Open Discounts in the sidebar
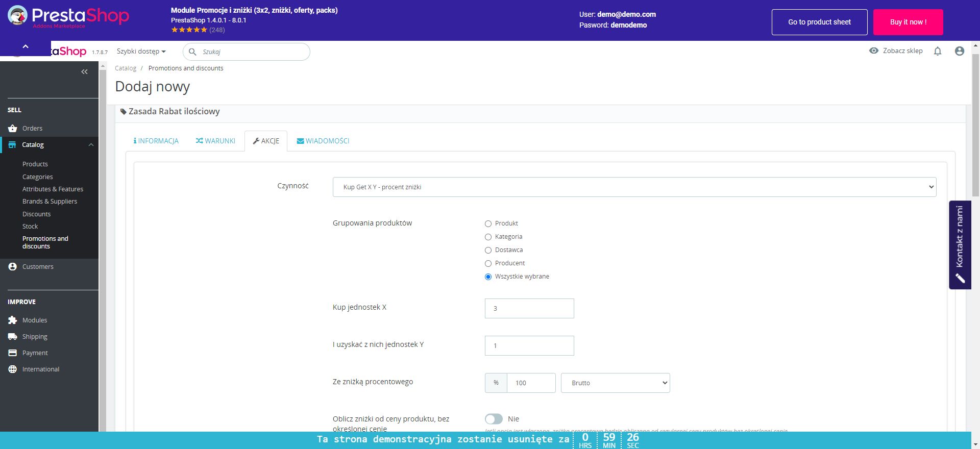 point(36,214)
